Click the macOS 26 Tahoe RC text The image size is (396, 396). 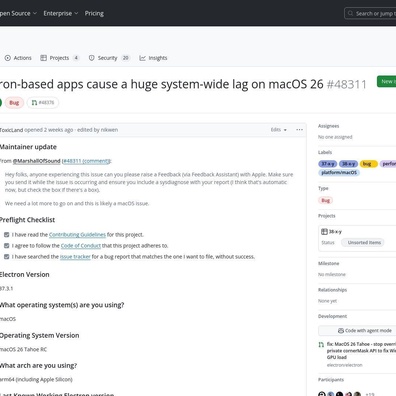(x=24, y=349)
